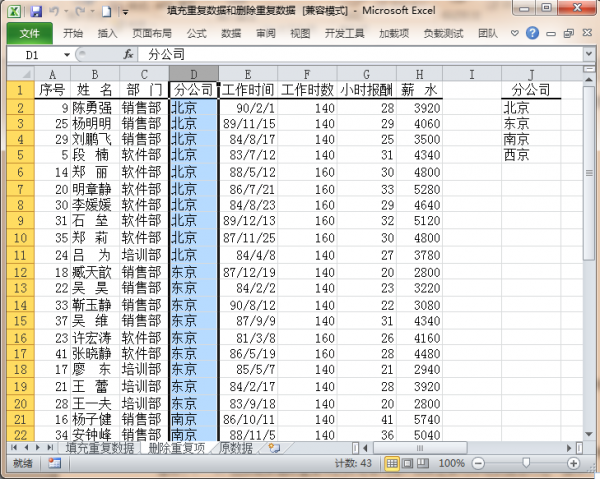This screenshot has height=479, width=600.
Task: Click the insert new worksheet tab icon
Action: (274, 449)
